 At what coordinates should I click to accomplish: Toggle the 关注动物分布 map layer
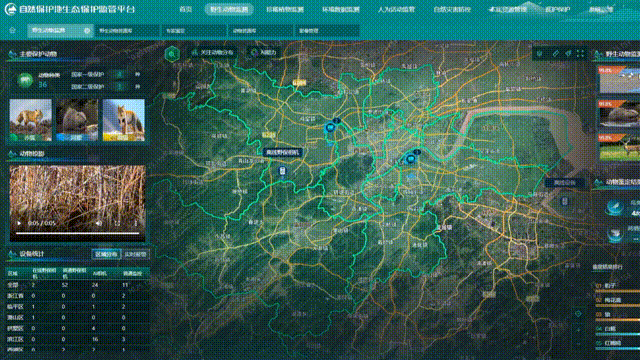[x=212, y=53]
